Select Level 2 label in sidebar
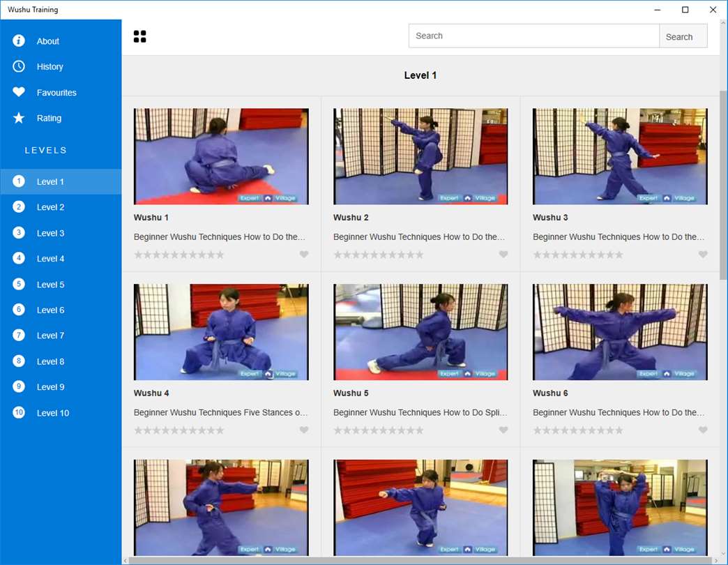 click(50, 207)
